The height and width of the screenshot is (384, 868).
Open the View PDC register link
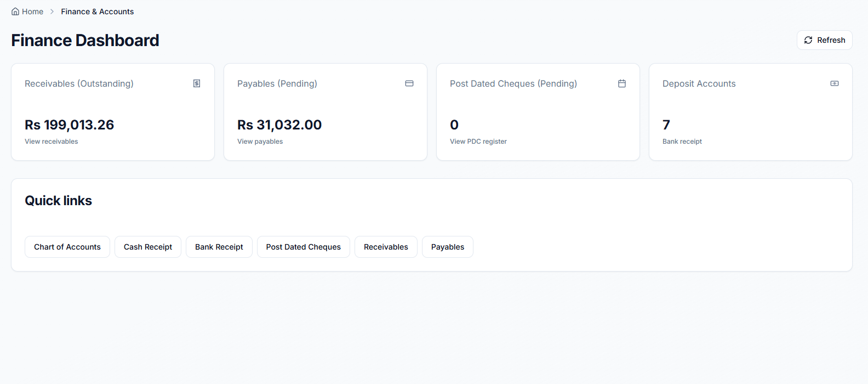[x=478, y=142]
